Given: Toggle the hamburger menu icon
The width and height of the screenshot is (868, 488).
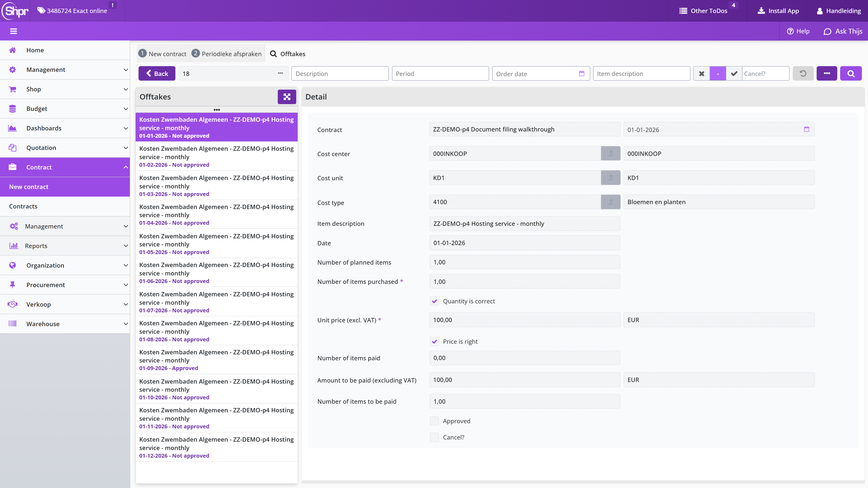Looking at the screenshot, I should tap(14, 31).
